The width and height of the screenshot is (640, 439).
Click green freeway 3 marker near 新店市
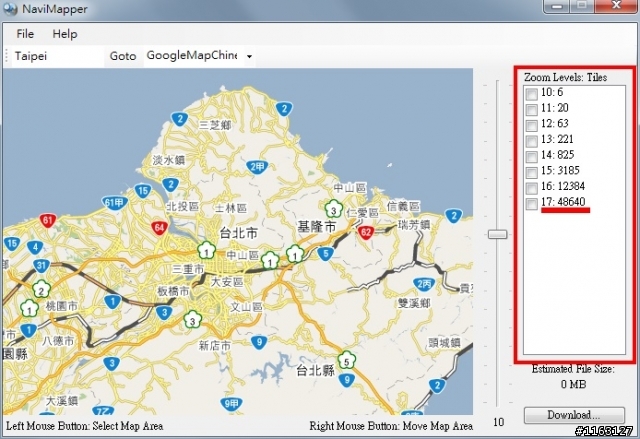(192, 320)
